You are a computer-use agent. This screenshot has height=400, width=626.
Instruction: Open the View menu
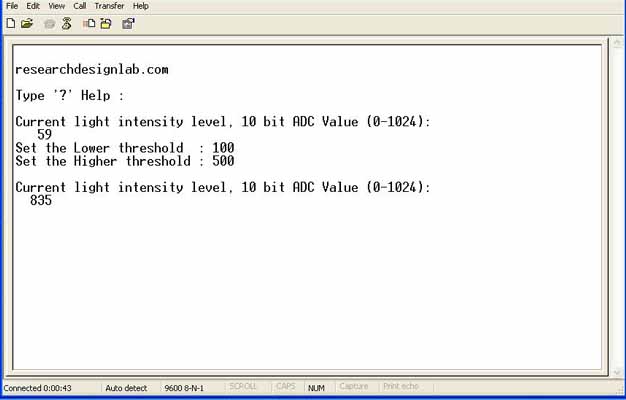(x=57, y=6)
